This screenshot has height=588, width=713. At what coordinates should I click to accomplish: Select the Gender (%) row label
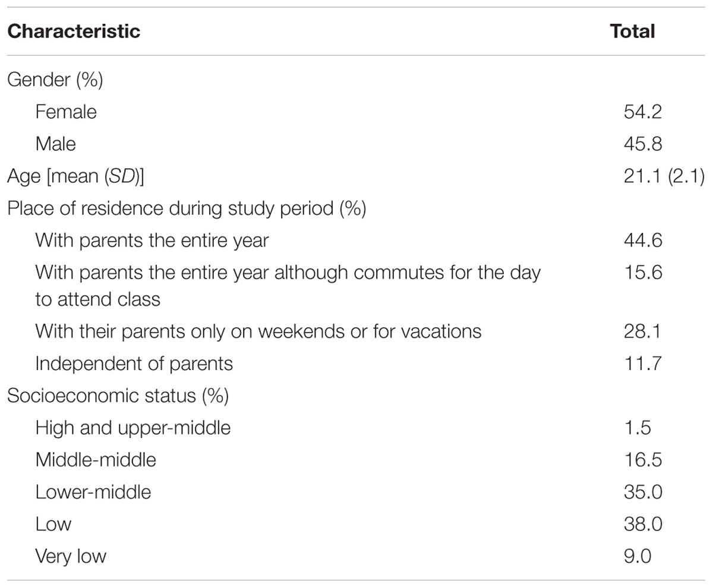pyautogui.click(x=55, y=80)
